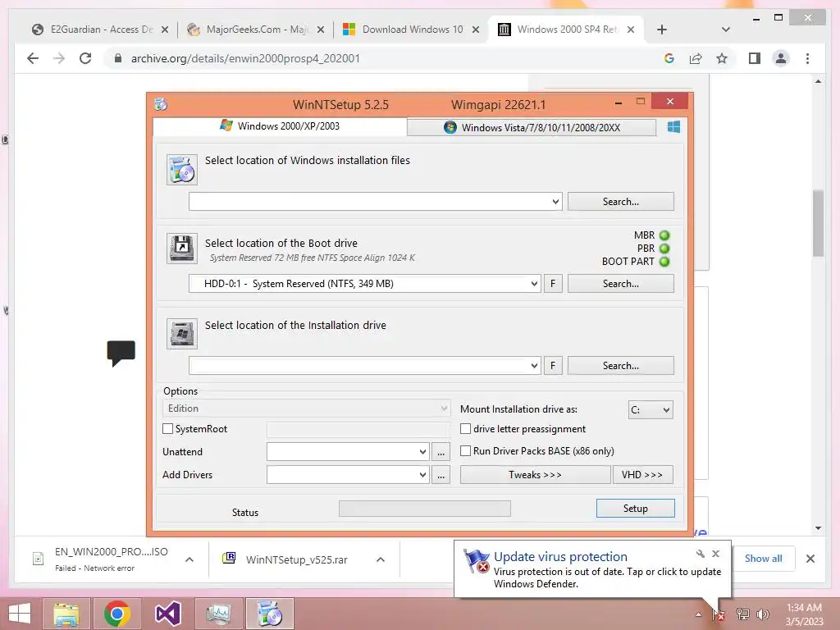840x630 pixels.
Task: Open a new Chrome tab
Action: pos(662,30)
